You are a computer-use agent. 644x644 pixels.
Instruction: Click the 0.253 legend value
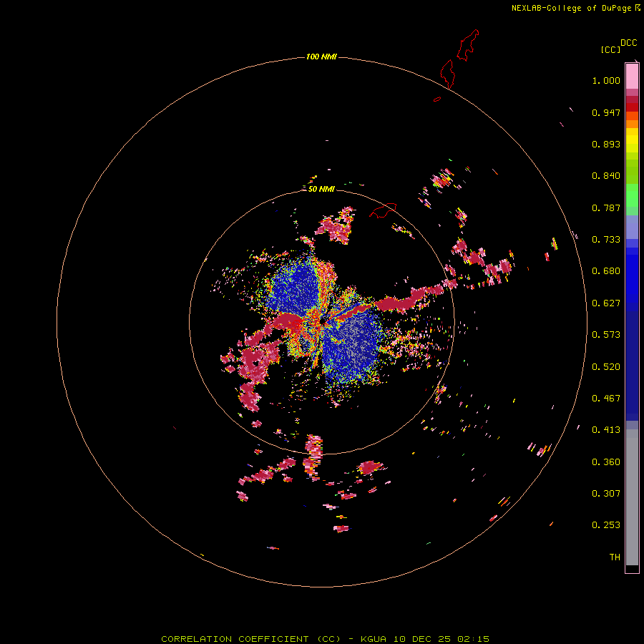pyautogui.click(x=606, y=525)
